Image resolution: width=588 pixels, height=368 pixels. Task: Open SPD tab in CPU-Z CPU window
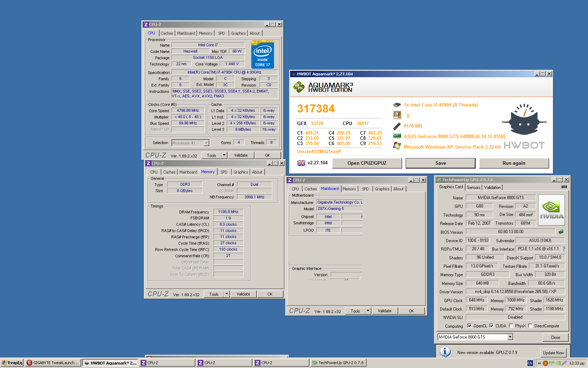pos(222,33)
